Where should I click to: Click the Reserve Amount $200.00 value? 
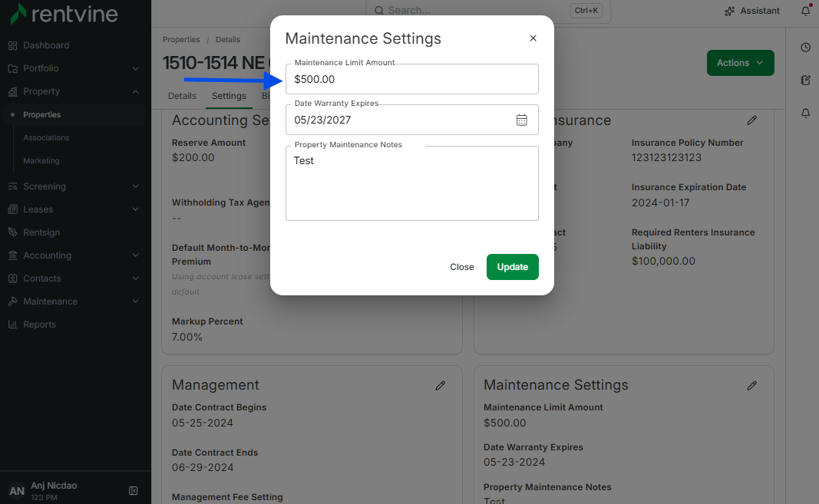pyautogui.click(x=193, y=158)
